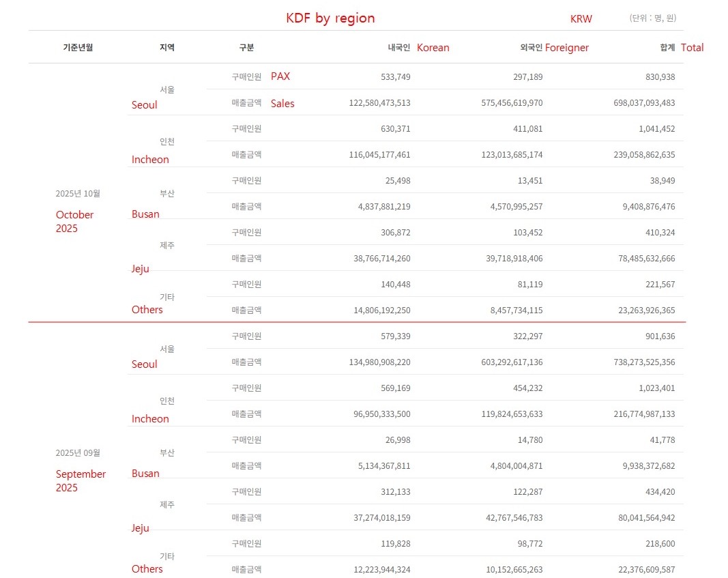Click the 기준년월 column header

(x=78, y=48)
